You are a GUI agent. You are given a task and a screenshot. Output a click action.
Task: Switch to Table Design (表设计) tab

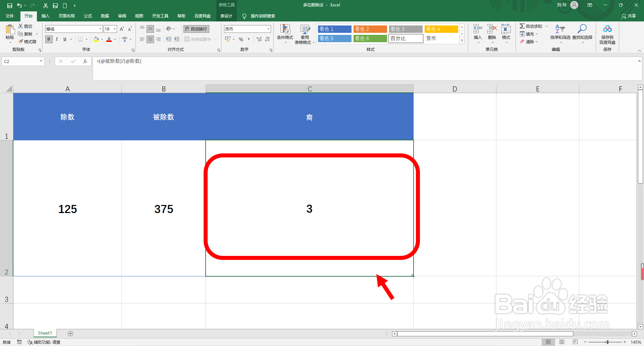tap(226, 16)
